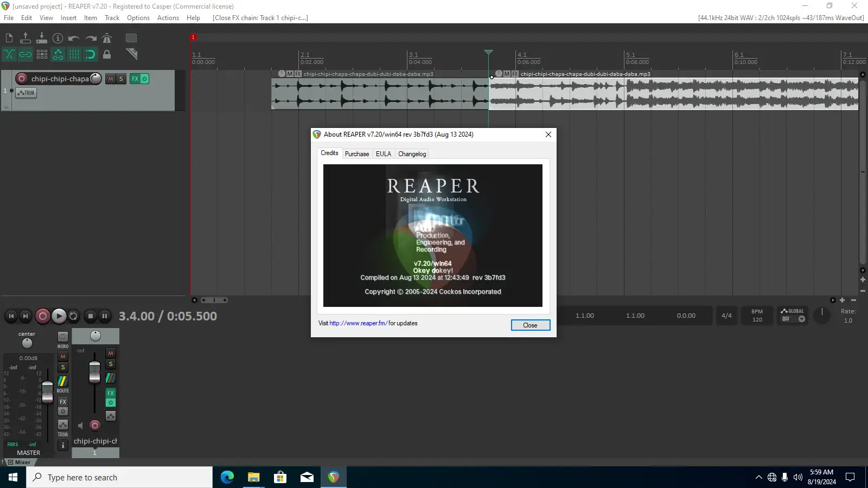Click the chipi-chipi track mixer volume fader

click(x=94, y=372)
